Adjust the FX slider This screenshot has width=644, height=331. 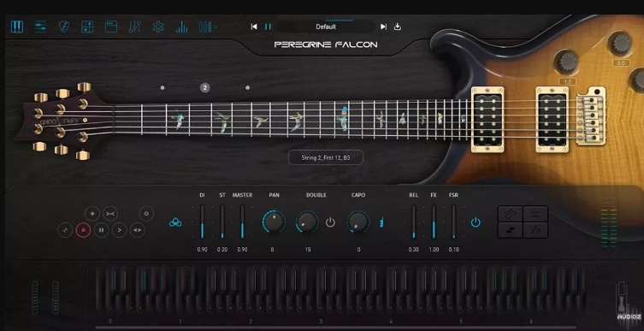pos(434,222)
